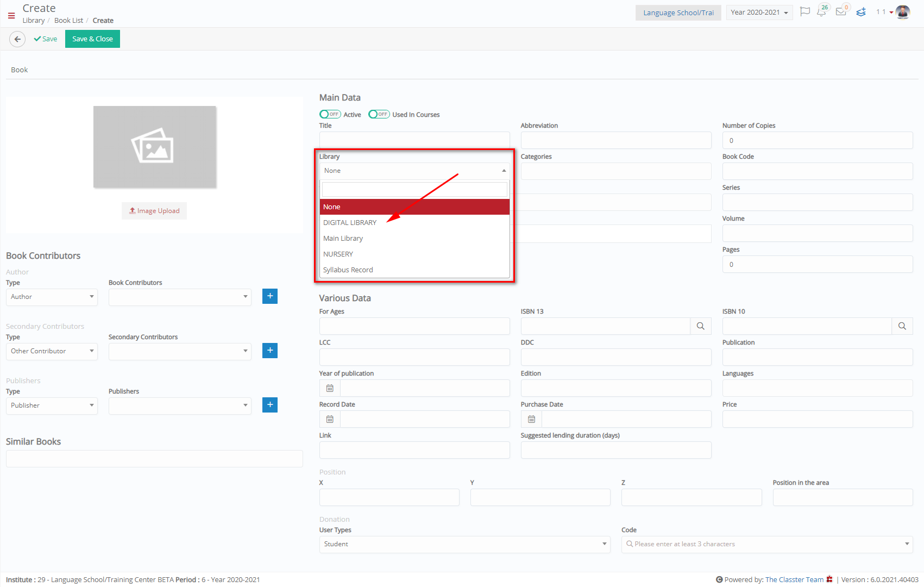This screenshot has height=587, width=924.
Task: Click Suggested lending duration field
Action: [x=616, y=450]
